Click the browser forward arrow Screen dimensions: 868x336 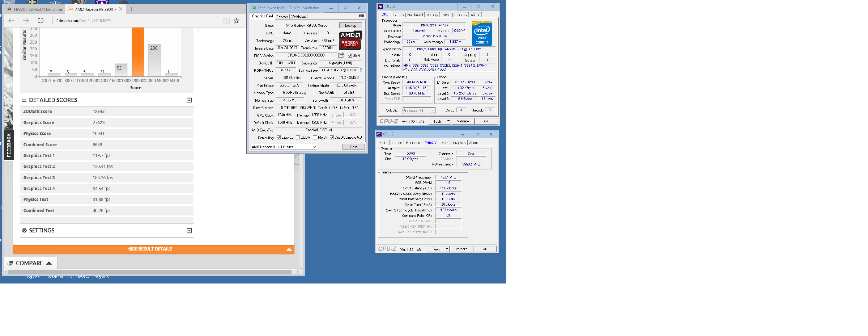(26, 21)
